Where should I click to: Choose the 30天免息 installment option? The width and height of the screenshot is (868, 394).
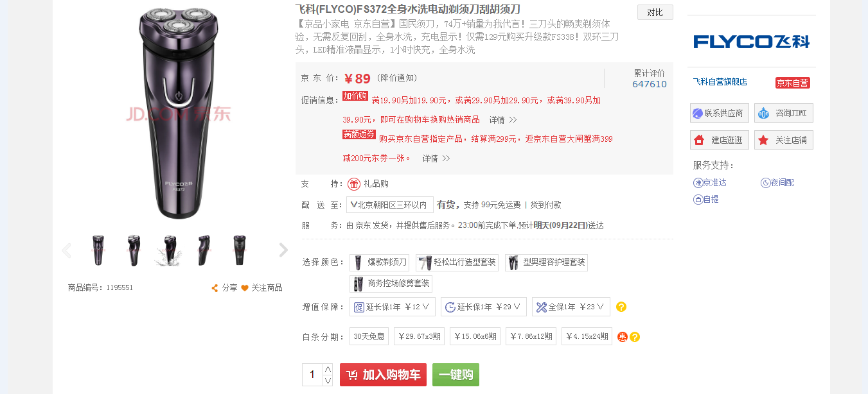(x=369, y=336)
